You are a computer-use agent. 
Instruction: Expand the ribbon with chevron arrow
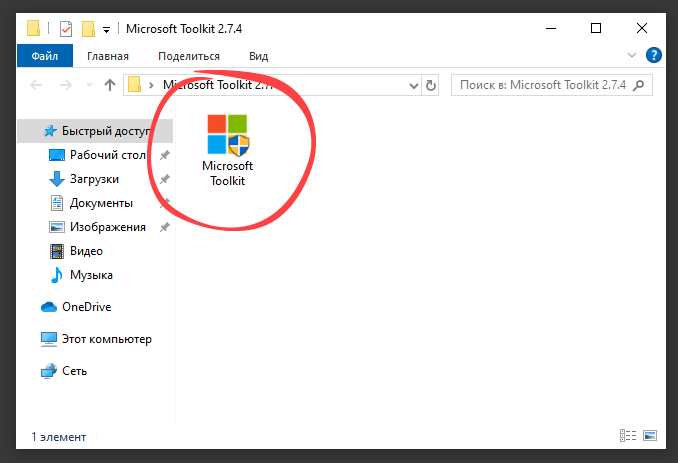[632, 56]
